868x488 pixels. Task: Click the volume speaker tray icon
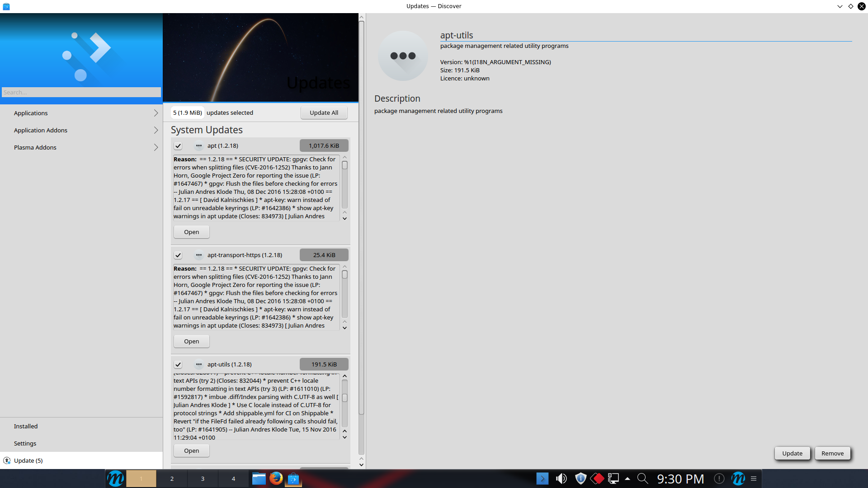(x=561, y=479)
